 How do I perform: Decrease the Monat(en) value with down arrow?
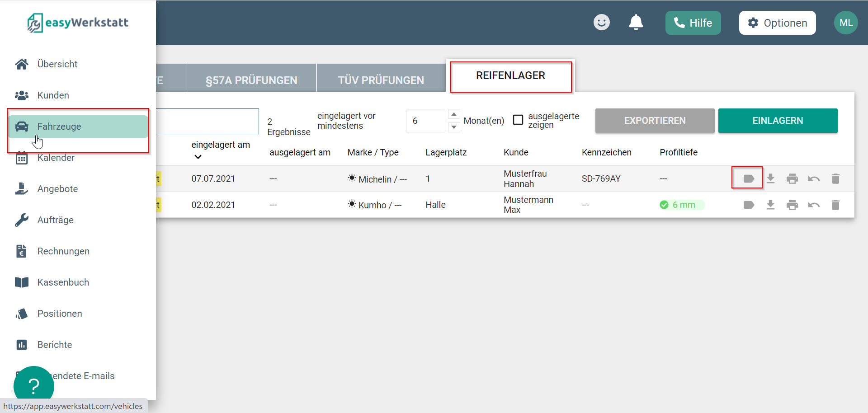click(454, 127)
